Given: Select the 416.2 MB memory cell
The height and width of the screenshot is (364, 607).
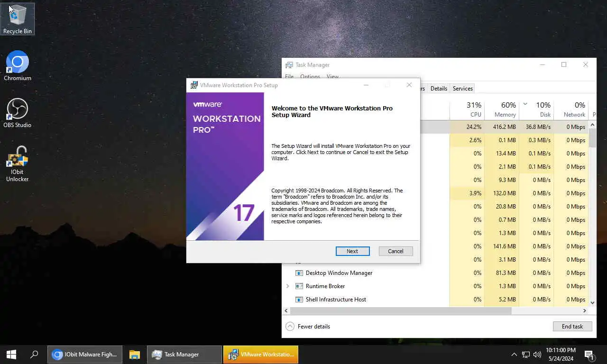Looking at the screenshot, I should [x=502, y=127].
